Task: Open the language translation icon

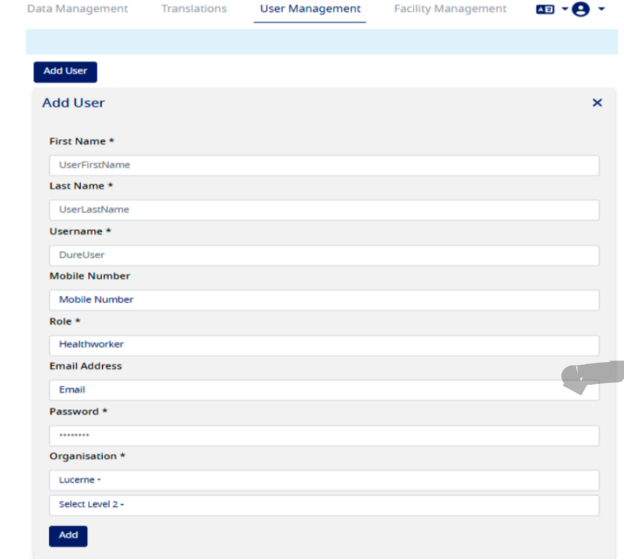Action: [x=545, y=9]
